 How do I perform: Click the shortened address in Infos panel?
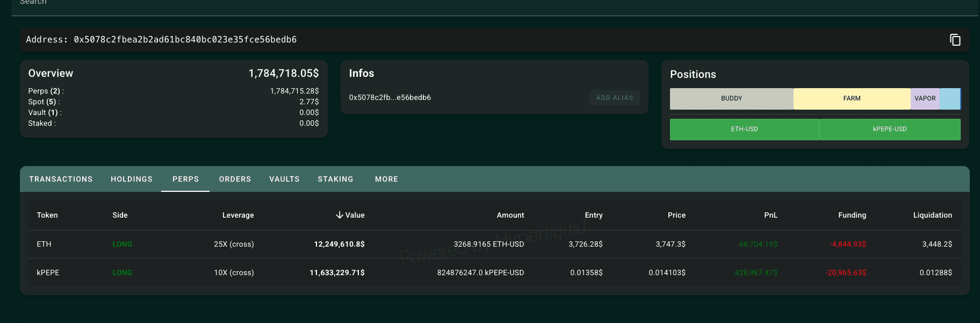[x=390, y=98]
